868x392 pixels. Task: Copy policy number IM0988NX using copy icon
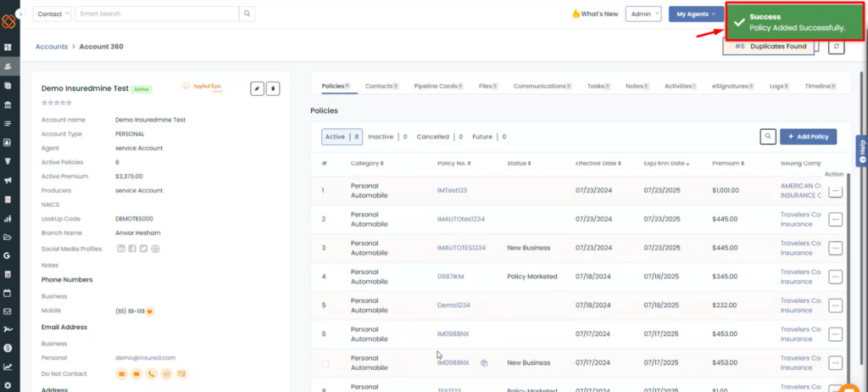coord(484,363)
